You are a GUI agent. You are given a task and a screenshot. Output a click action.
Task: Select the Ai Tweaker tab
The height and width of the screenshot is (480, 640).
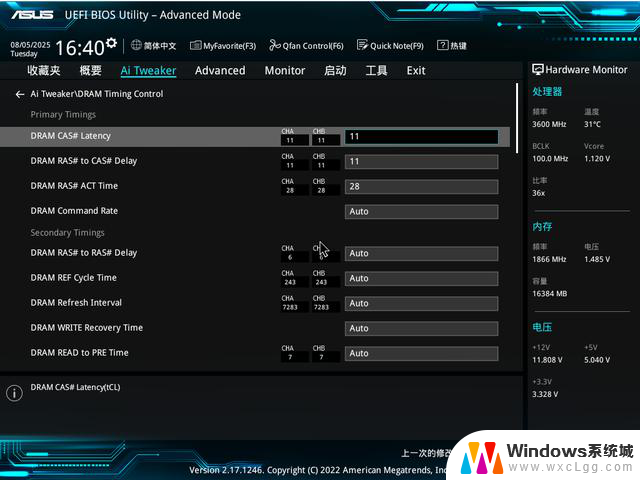(148, 71)
